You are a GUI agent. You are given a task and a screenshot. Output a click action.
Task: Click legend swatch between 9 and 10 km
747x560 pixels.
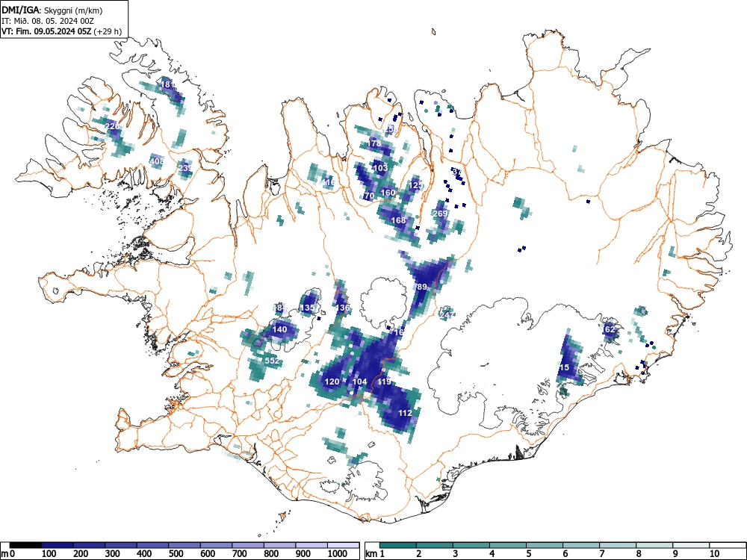pyautogui.click(x=691, y=544)
